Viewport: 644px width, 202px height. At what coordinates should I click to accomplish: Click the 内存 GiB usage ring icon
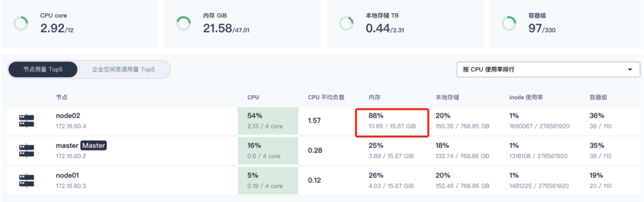pyautogui.click(x=184, y=23)
